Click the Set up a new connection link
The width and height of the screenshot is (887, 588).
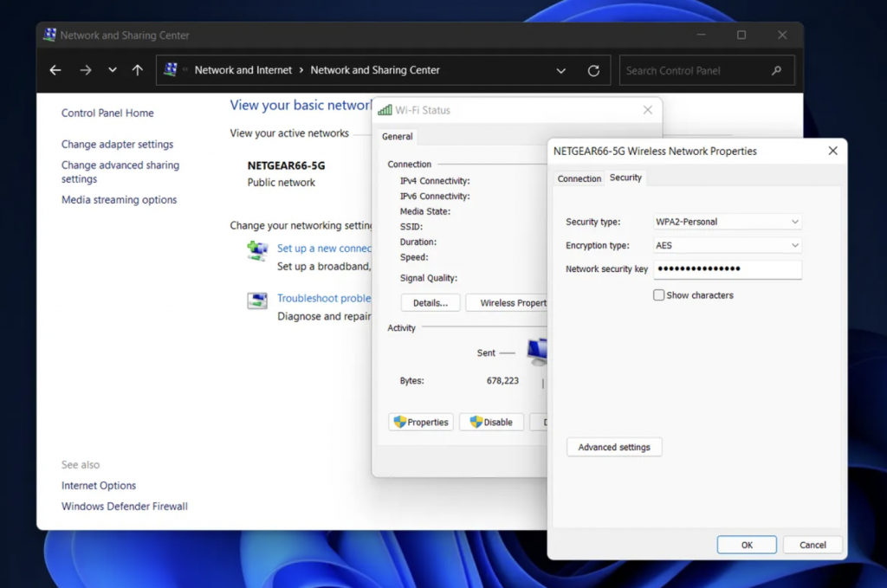(324, 249)
